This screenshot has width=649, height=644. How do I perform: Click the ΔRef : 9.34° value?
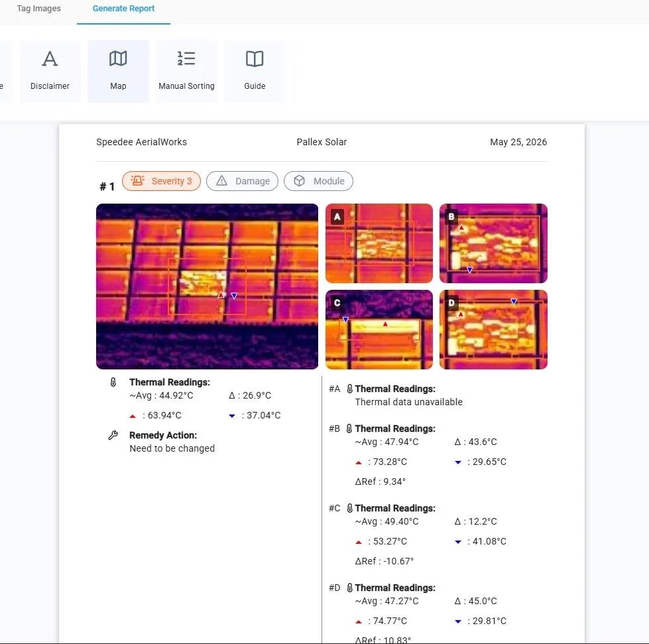381,482
